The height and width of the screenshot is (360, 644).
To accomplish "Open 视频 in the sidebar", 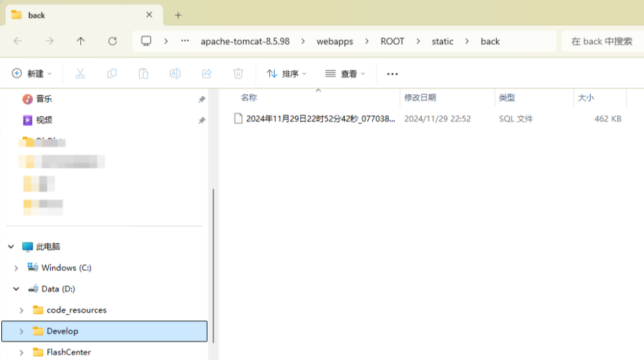I will click(x=44, y=120).
